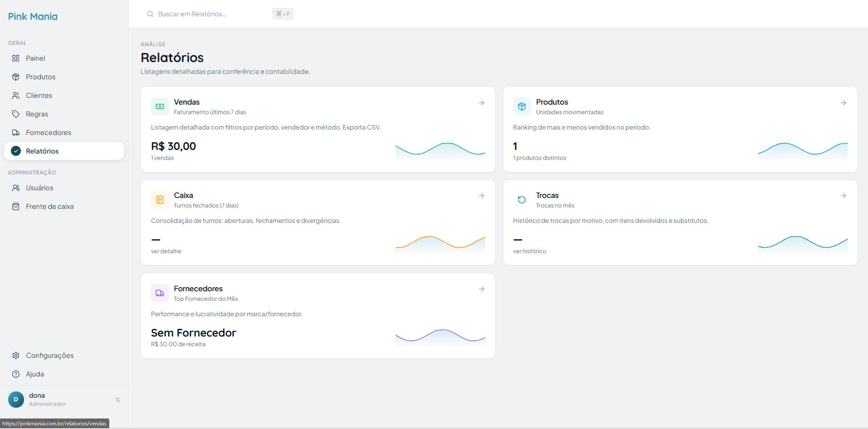
Task: Click 'R$ 30,00 de receita' text
Action: (178, 344)
